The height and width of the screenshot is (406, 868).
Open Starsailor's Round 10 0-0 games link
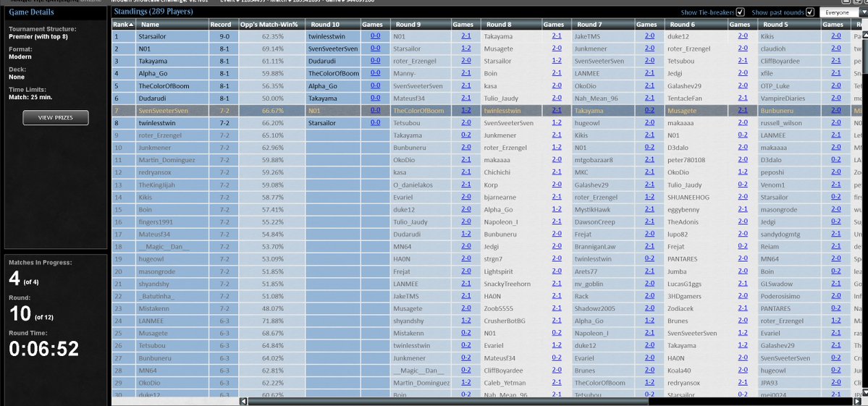click(375, 36)
